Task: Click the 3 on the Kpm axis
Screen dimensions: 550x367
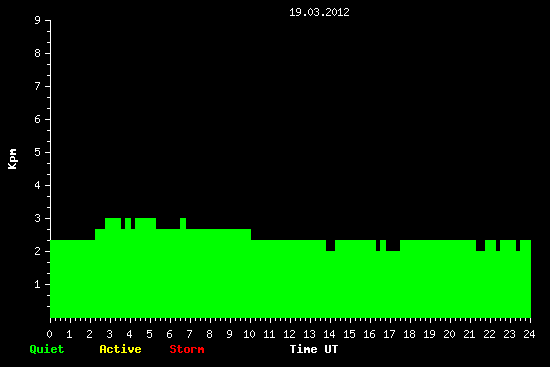Action: tap(38, 218)
